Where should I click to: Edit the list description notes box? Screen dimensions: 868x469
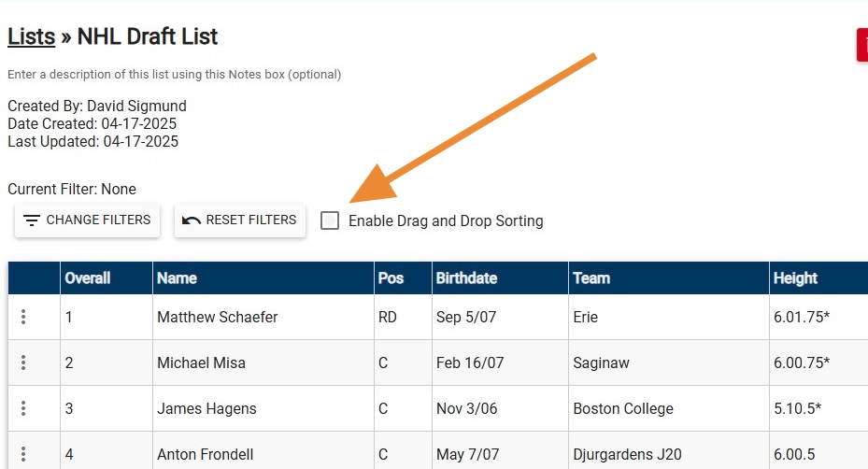click(175, 75)
